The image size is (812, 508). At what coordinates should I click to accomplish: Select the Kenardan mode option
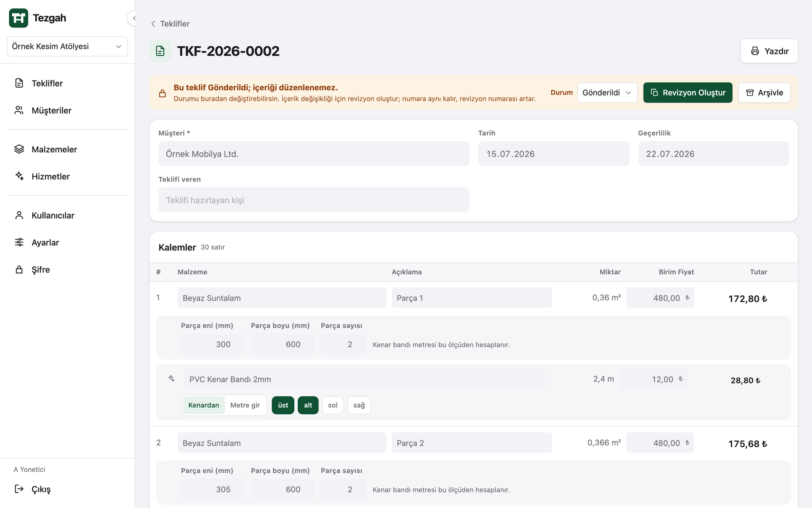204,405
